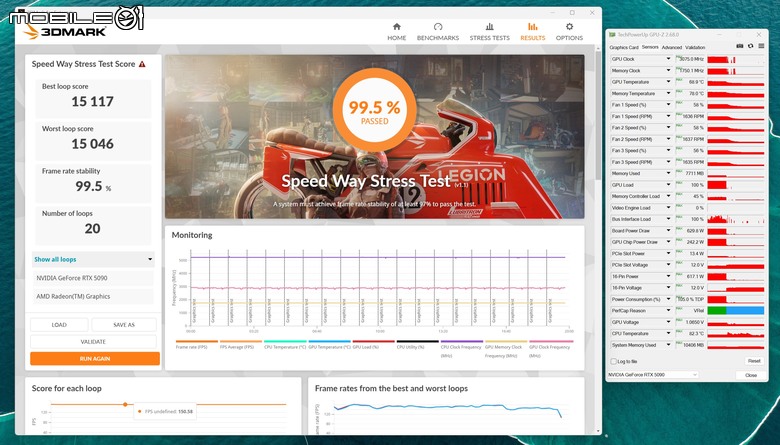Open the 3DMark Home icon

tap(396, 27)
